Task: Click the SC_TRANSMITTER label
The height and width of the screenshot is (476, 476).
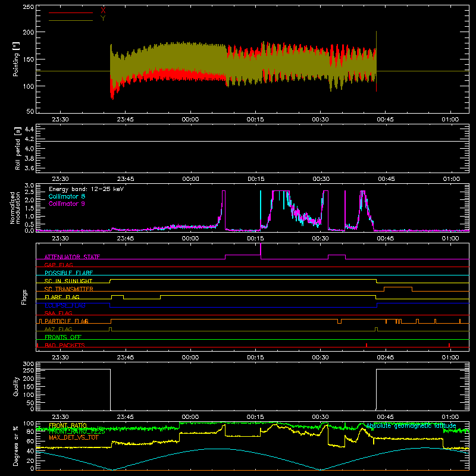Action: (69, 289)
